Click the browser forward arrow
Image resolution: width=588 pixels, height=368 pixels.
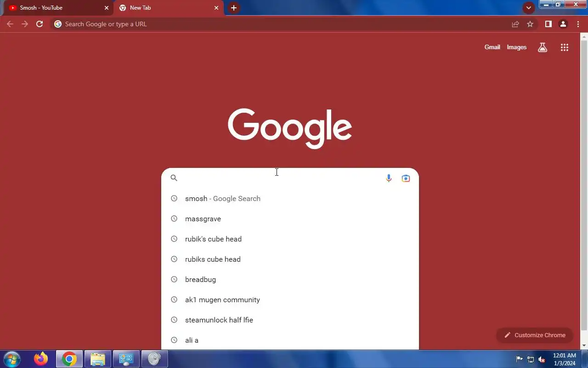click(x=25, y=24)
